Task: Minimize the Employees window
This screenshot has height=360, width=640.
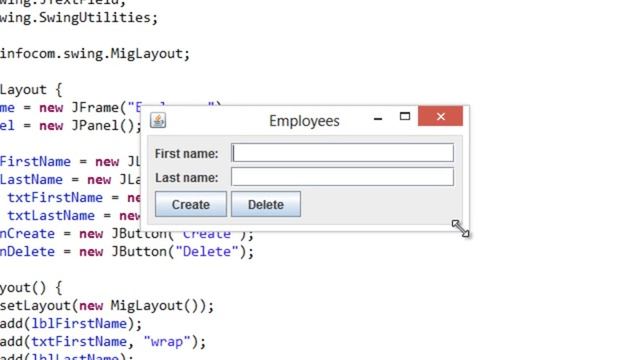Action: (378, 119)
